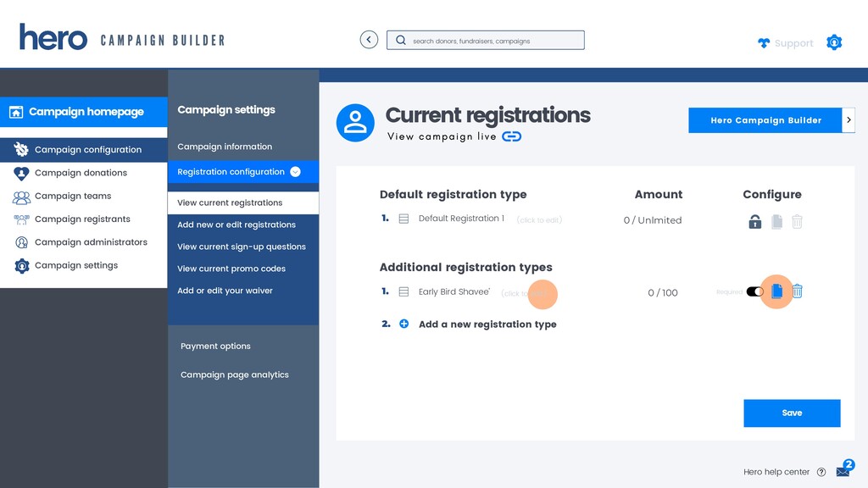Click the 0 / Unlimited amount value
868x488 pixels.
(x=653, y=220)
